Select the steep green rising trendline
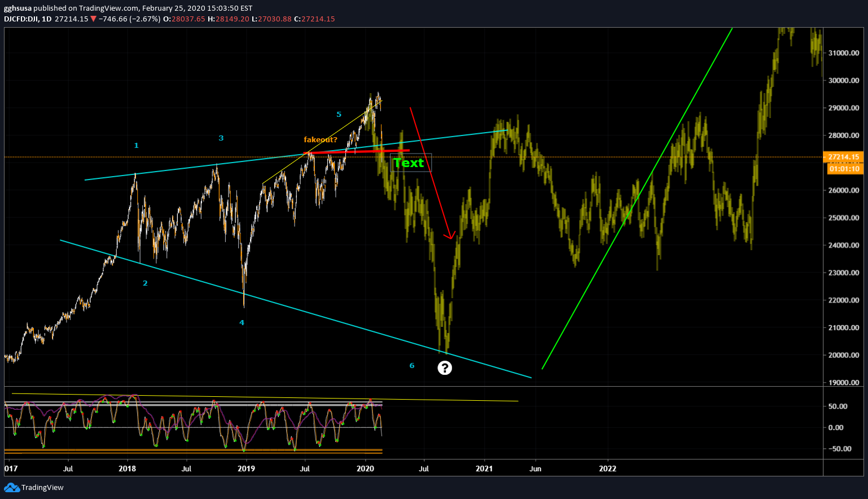The width and height of the screenshot is (868, 499). [637, 198]
